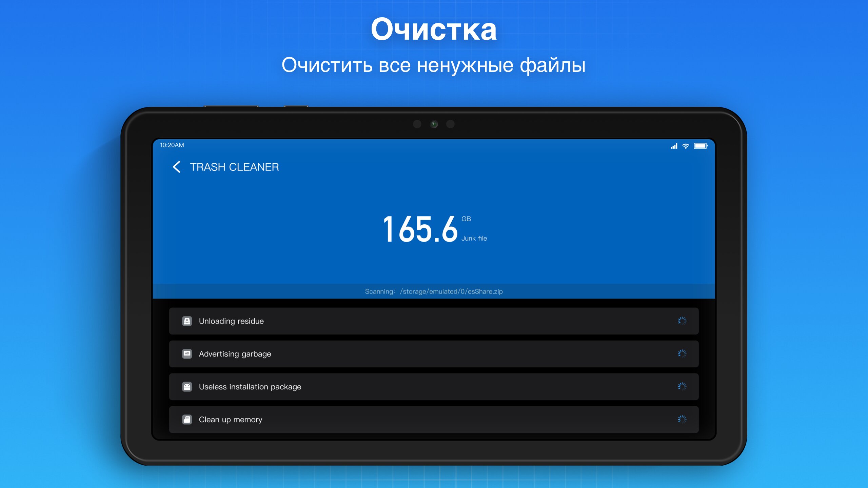Image resolution: width=868 pixels, height=488 pixels.
Task: Click the Unloading residue loading spinner
Action: tap(682, 321)
